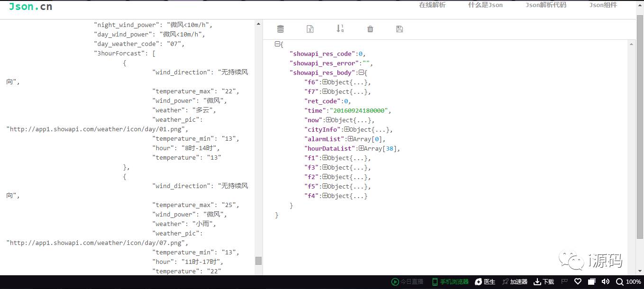Click the day/01.png icon URL text
This screenshot has width=644, height=289.
(98, 129)
